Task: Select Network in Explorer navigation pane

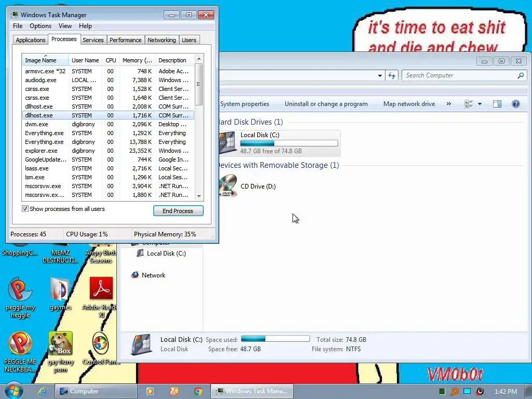Action: [x=148, y=275]
